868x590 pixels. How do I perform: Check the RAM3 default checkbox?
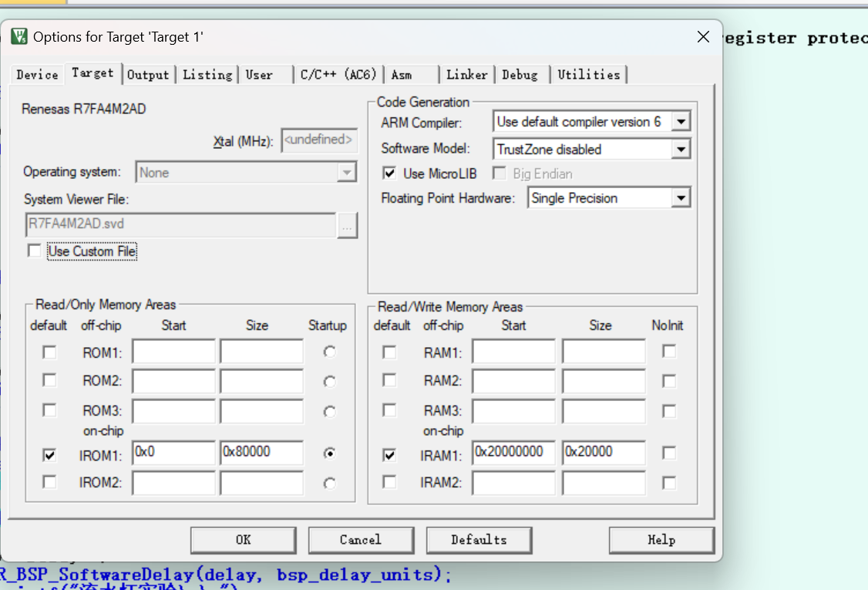tap(389, 410)
